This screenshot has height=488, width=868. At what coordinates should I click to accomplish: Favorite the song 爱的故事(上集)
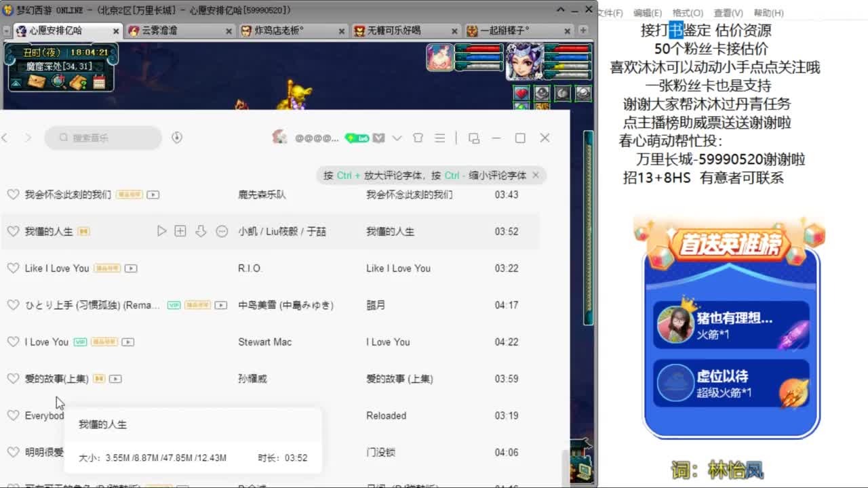coord(13,378)
